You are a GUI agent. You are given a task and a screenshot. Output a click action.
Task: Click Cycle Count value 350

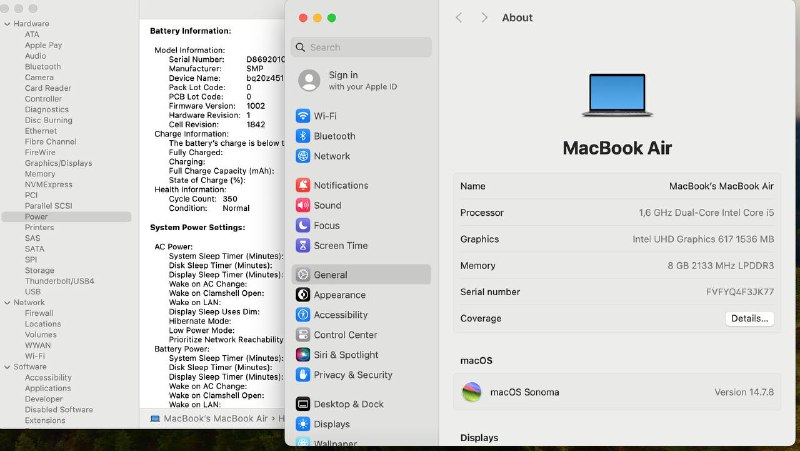click(x=230, y=199)
